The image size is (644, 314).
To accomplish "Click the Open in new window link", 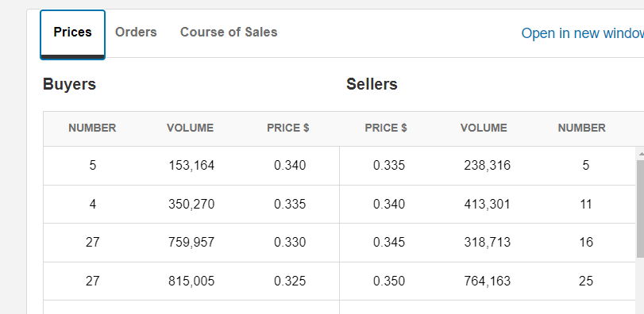I will tap(582, 33).
